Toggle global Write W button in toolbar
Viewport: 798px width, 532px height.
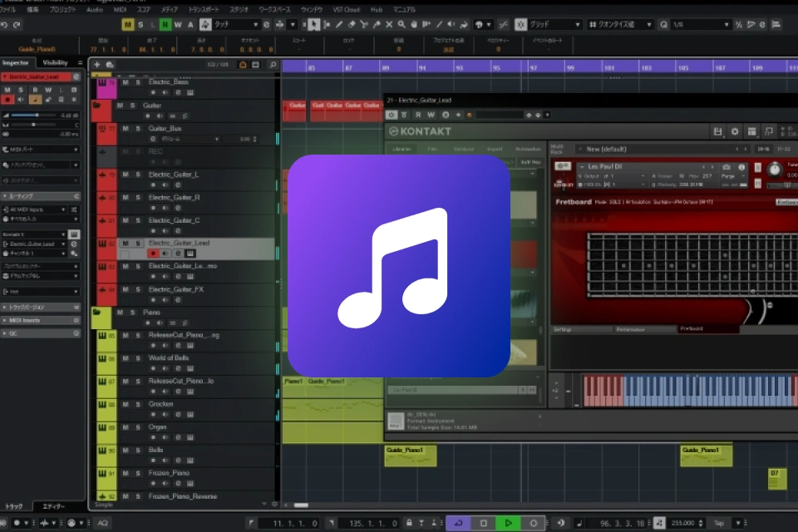(178, 24)
